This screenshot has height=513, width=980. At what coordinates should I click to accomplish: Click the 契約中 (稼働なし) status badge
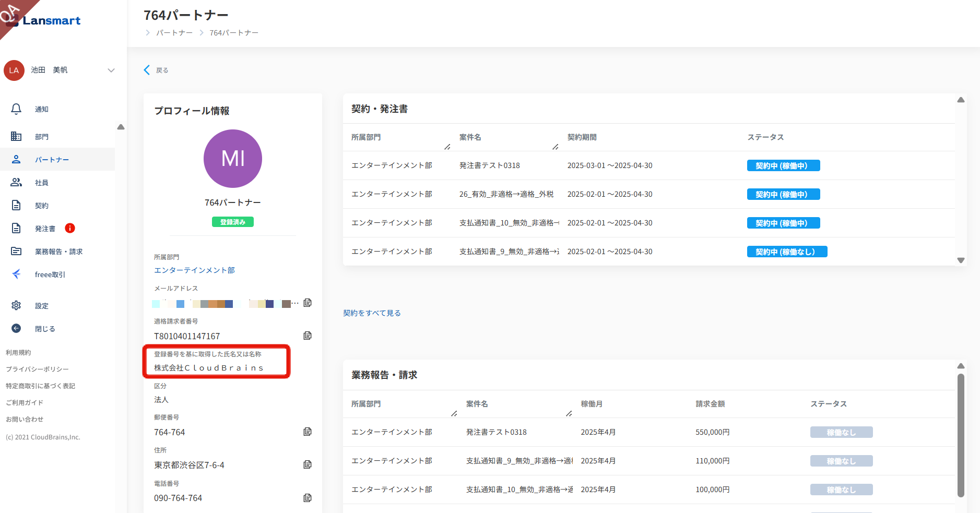point(787,252)
